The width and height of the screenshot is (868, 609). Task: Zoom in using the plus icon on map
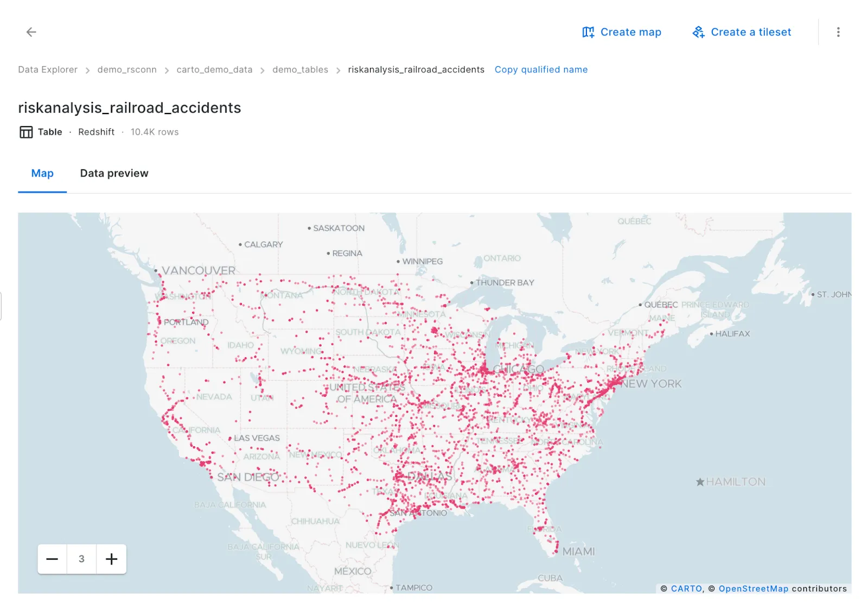[111, 559]
